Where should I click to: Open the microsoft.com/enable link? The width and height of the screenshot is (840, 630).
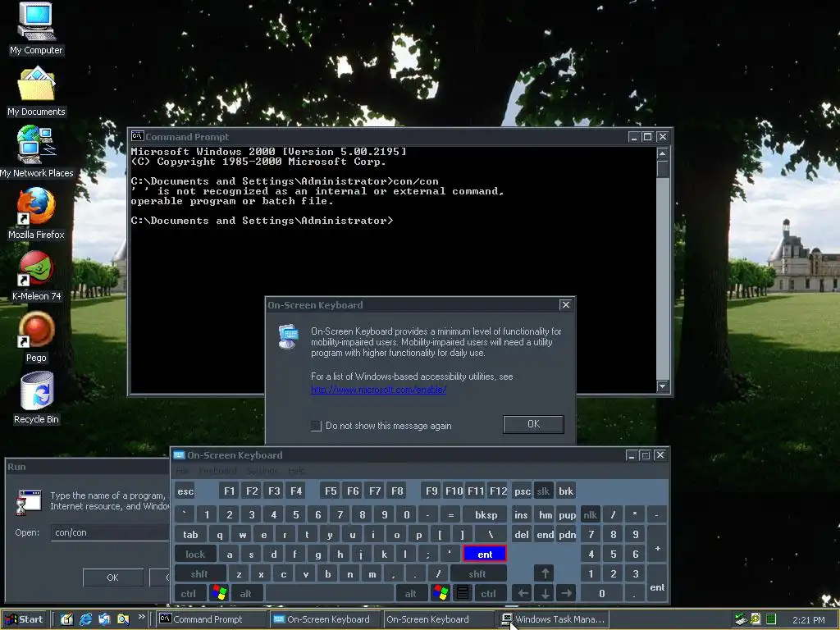click(x=379, y=390)
